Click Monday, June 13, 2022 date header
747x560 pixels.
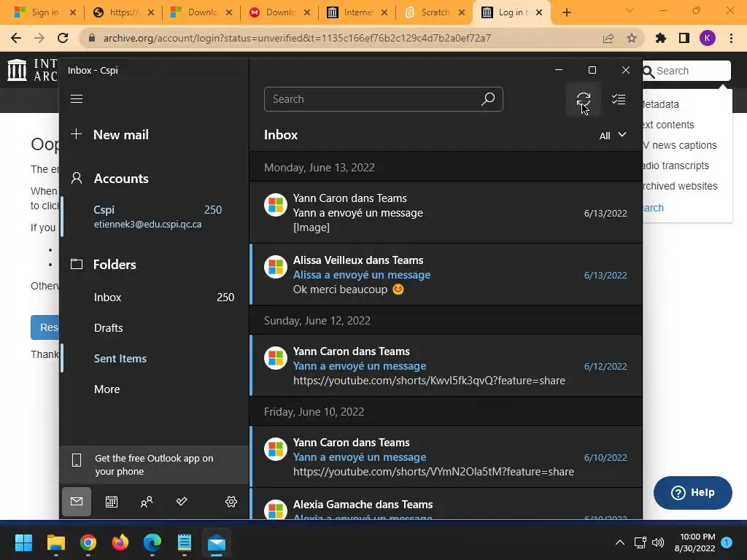point(320,168)
